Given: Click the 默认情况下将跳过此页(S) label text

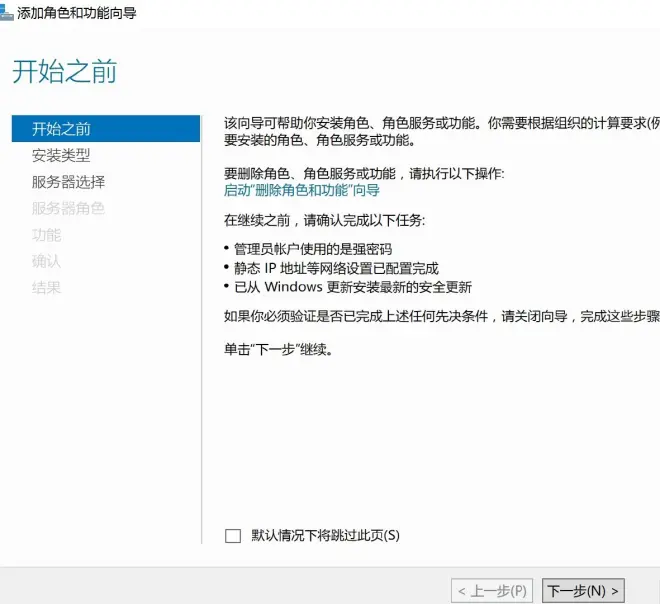Looking at the screenshot, I should point(325,535).
